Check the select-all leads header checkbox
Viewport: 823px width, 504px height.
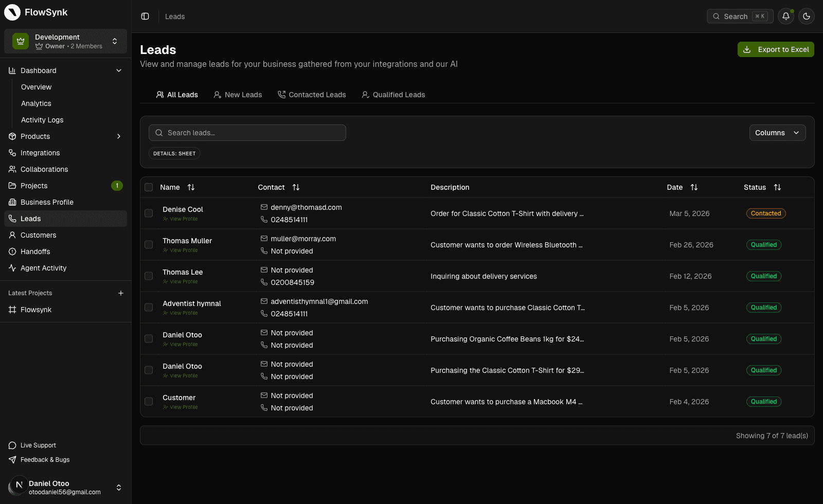(x=149, y=187)
